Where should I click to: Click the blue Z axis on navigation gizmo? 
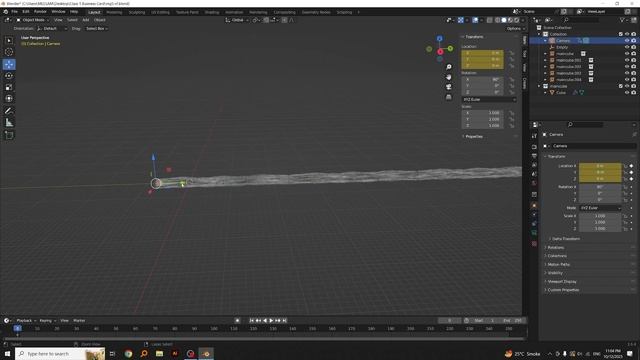(440, 39)
